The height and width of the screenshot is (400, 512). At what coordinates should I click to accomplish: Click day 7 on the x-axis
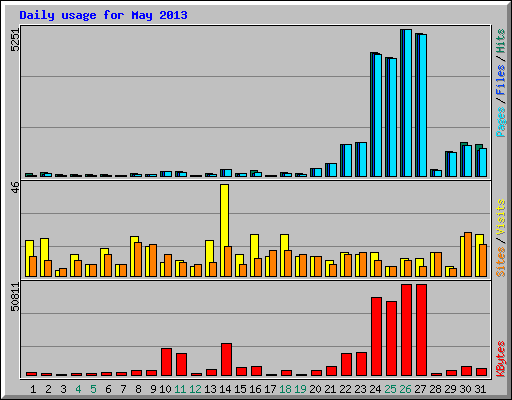[x=123, y=389]
